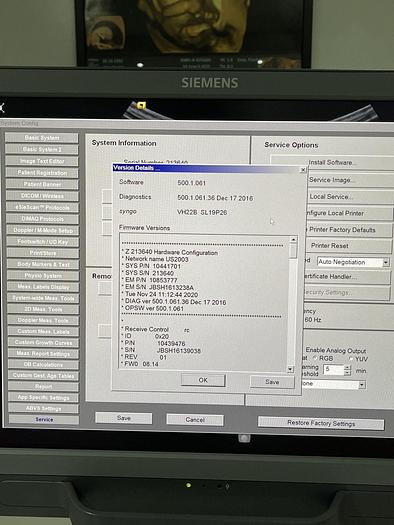The height and width of the screenshot is (525, 394).
Task: Open System-wide Meas. Tools page
Action: tap(43, 298)
